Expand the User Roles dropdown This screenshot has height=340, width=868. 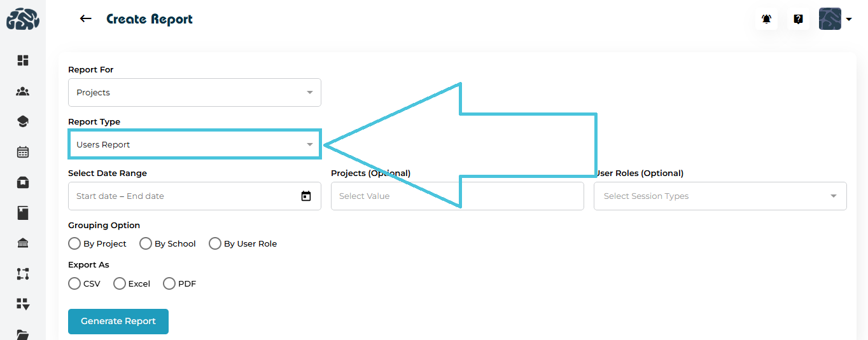coord(720,196)
